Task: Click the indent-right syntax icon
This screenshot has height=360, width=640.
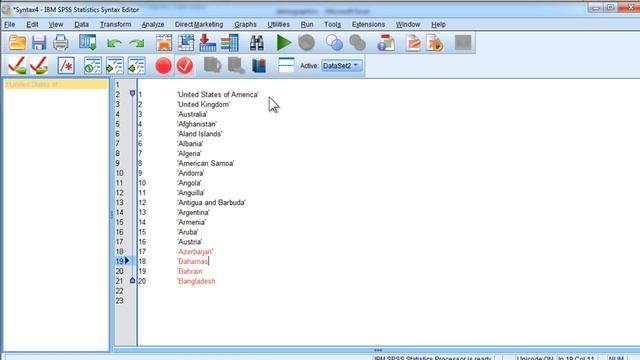Action: click(x=114, y=65)
